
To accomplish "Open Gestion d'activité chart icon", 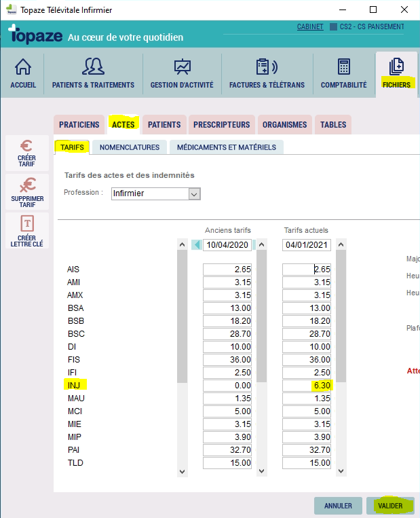I will (x=183, y=67).
